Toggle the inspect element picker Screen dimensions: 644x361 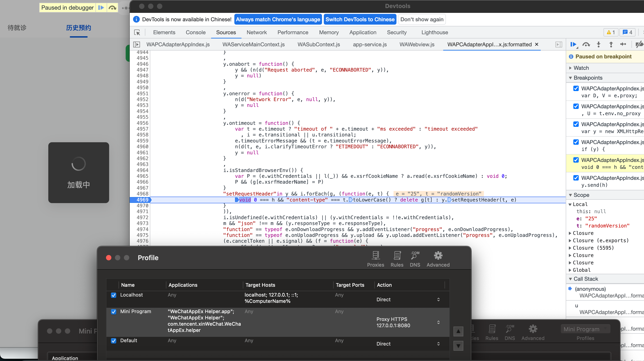pos(137,32)
